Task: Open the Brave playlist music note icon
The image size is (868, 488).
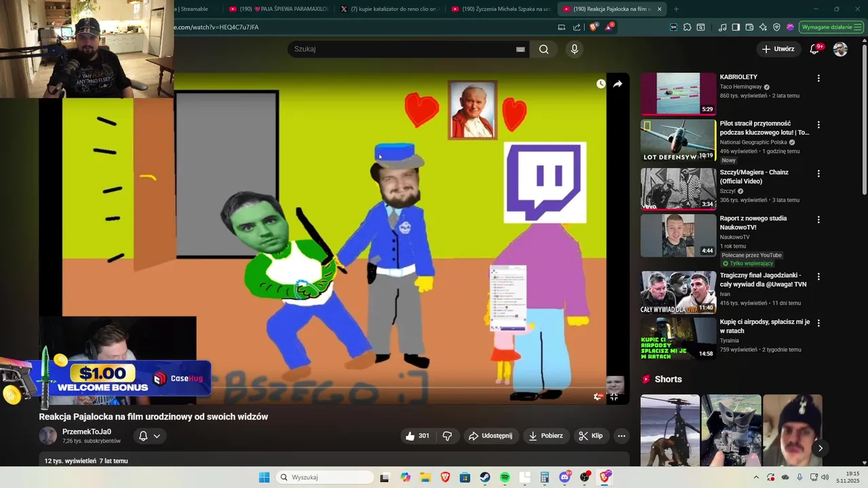Action: (722, 27)
